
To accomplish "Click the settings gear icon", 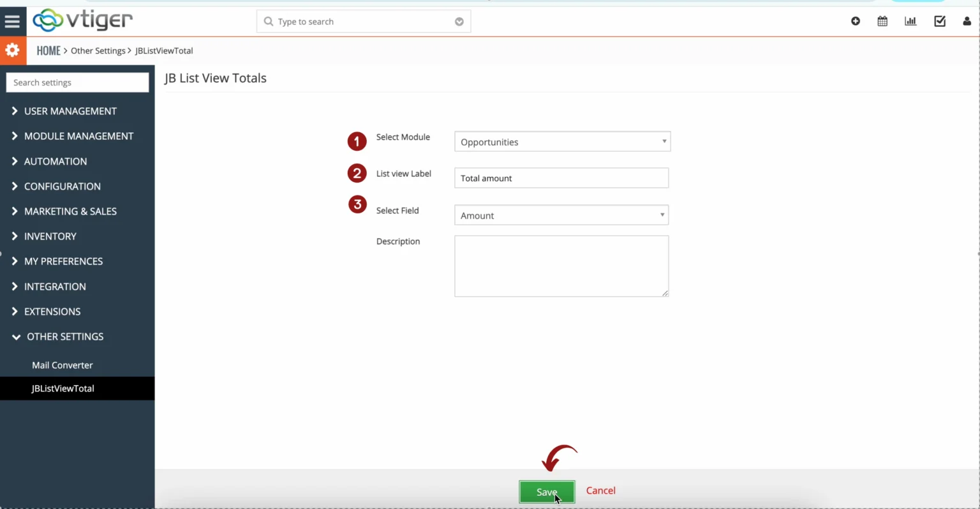I will pos(13,50).
